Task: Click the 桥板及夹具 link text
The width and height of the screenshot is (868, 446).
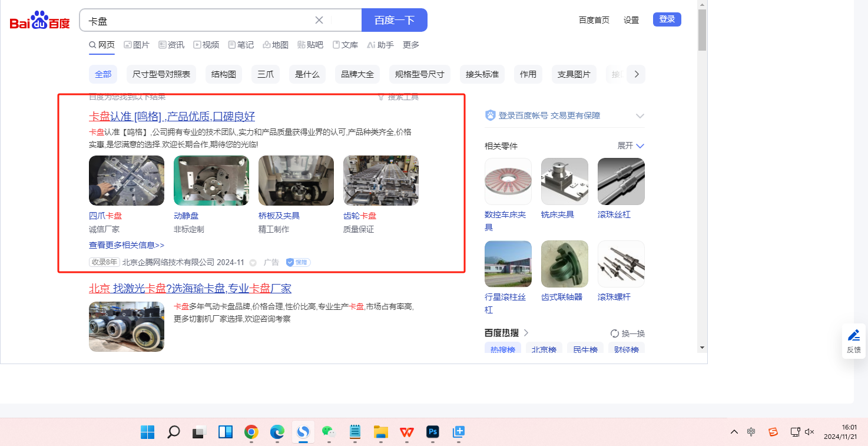Action: [279, 216]
